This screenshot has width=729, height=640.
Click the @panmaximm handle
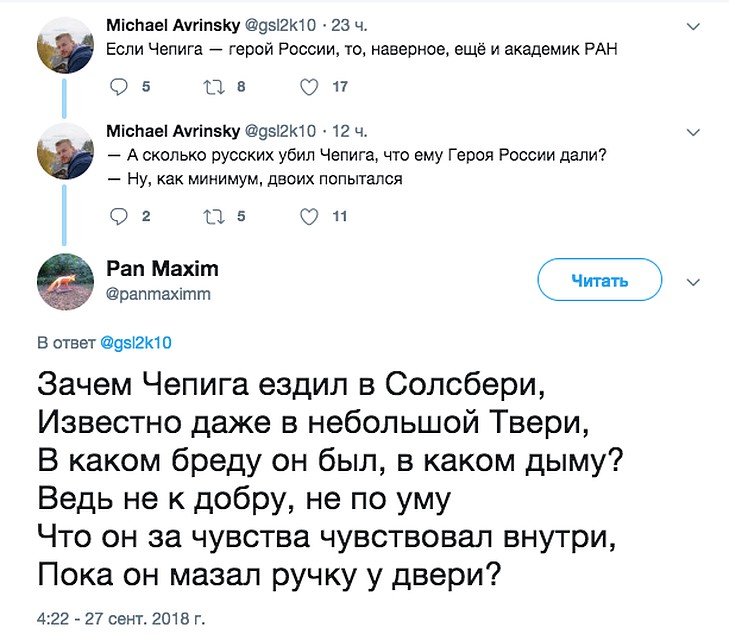pyautogui.click(x=158, y=294)
